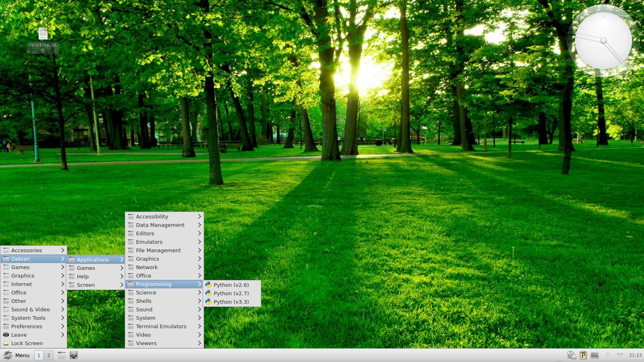Click the battery power manager tray icon
This screenshot has height=362, width=644.
point(571,355)
